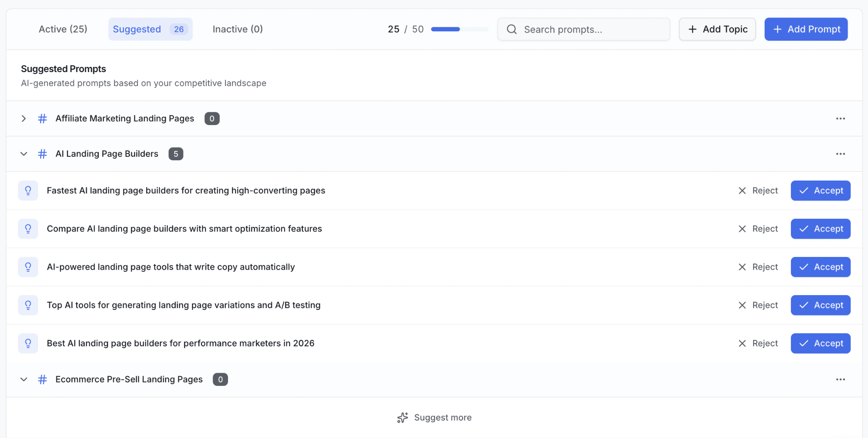Image resolution: width=868 pixels, height=438 pixels.
Task: Click hash icon beside Ecommerce Pre-Sell Landing Pages
Action: [42, 379]
